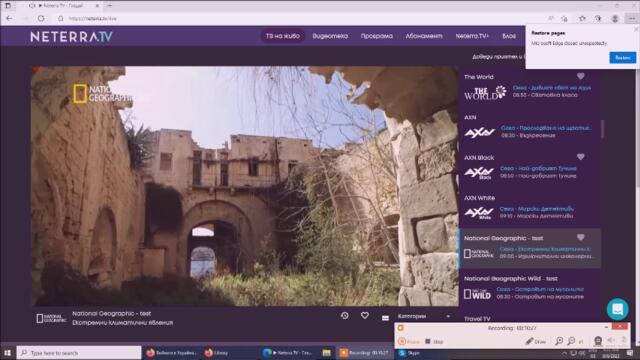
Task: Select the AXN channel logo
Action: [480, 133]
